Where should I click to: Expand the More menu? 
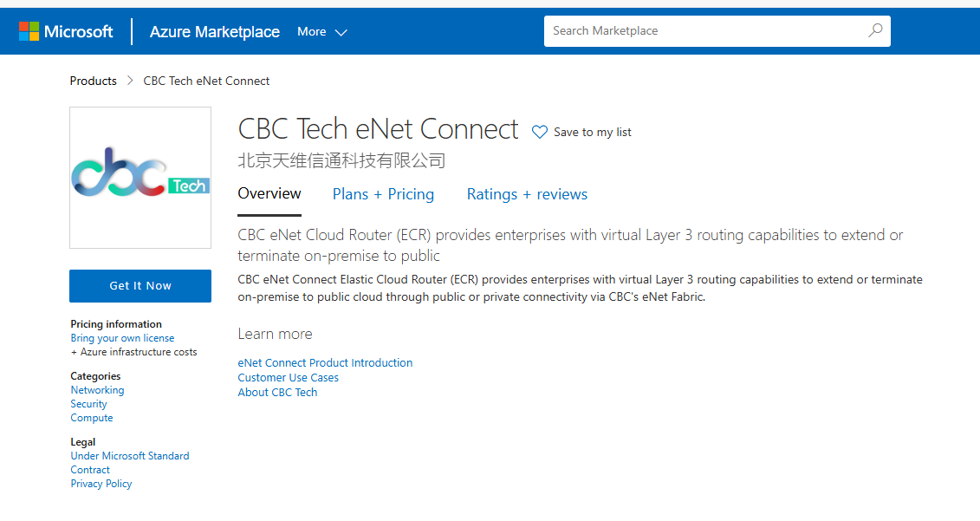pyautogui.click(x=311, y=30)
